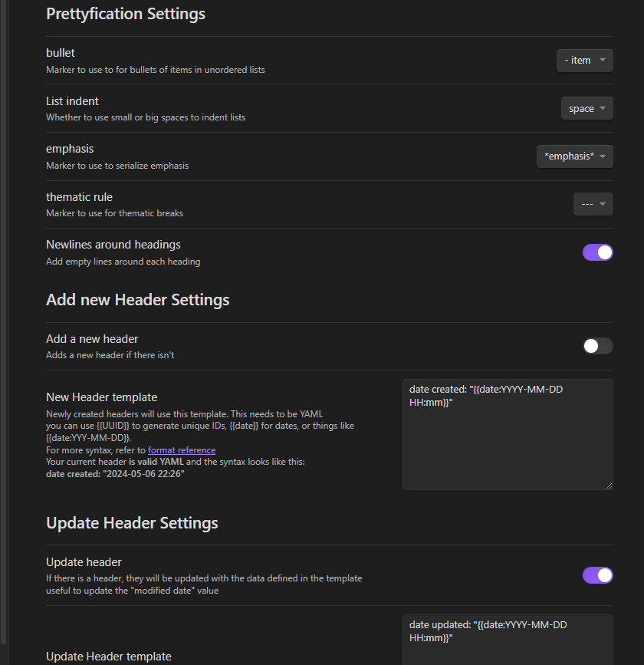Grab the resize handle of the New Header template box
The width and height of the screenshot is (644, 665).
click(x=609, y=486)
